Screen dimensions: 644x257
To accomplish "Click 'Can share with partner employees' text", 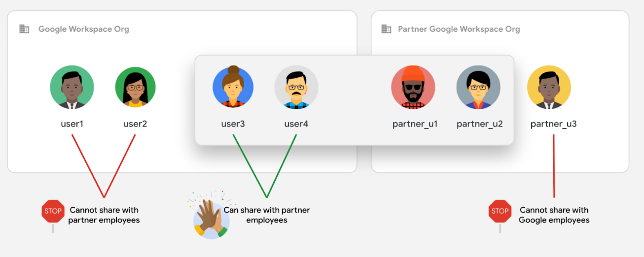I will point(267,215).
